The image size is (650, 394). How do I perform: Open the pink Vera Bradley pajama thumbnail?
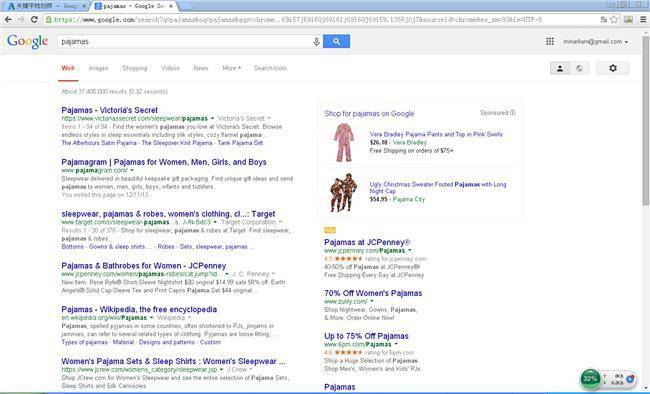tap(344, 142)
